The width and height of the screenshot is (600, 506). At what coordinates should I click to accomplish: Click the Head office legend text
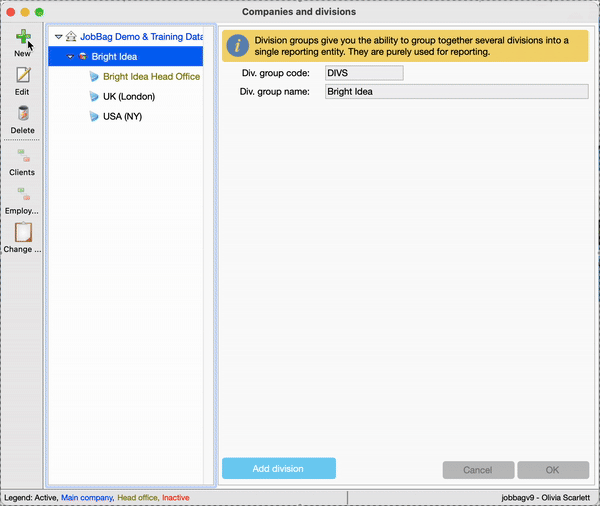coord(138,498)
